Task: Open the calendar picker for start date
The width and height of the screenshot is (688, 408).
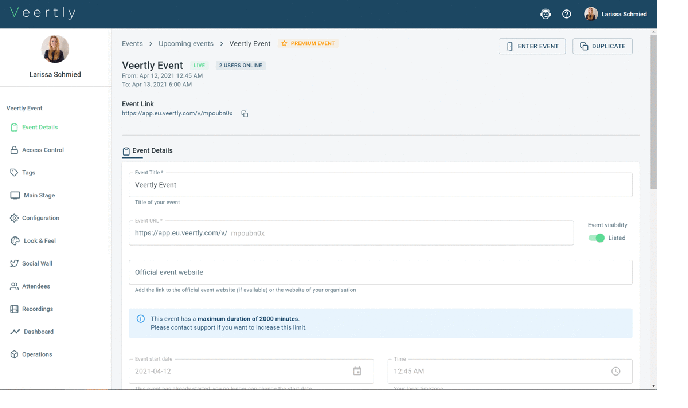Action: point(357,371)
